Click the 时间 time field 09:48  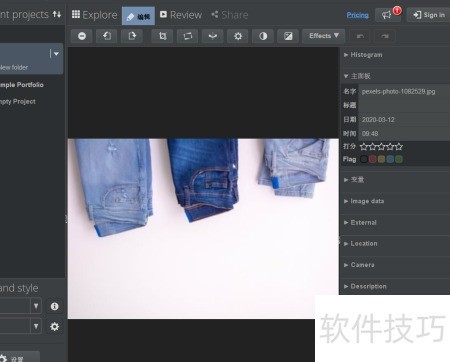tap(404, 134)
